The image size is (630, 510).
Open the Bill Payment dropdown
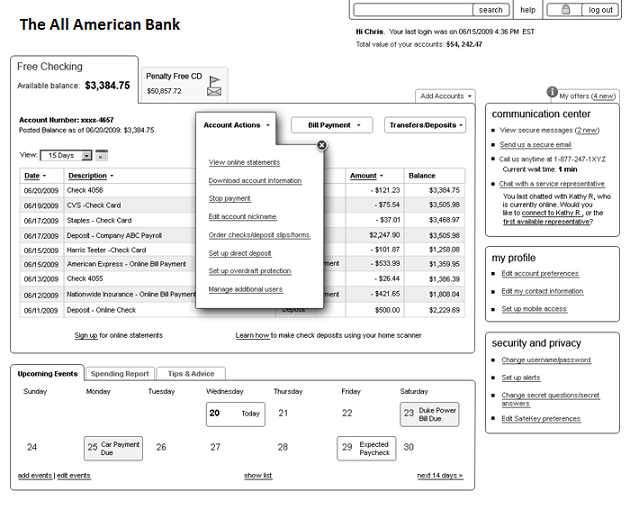coord(332,125)
